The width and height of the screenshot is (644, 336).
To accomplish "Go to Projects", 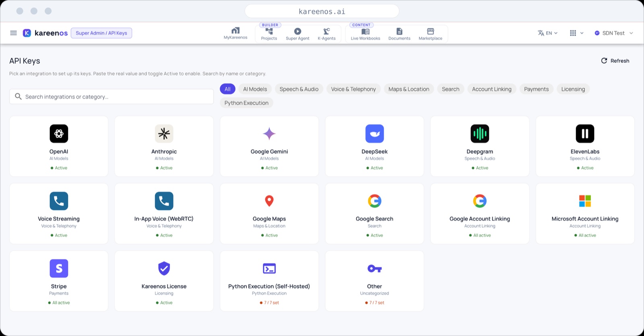I will (269, 34).
